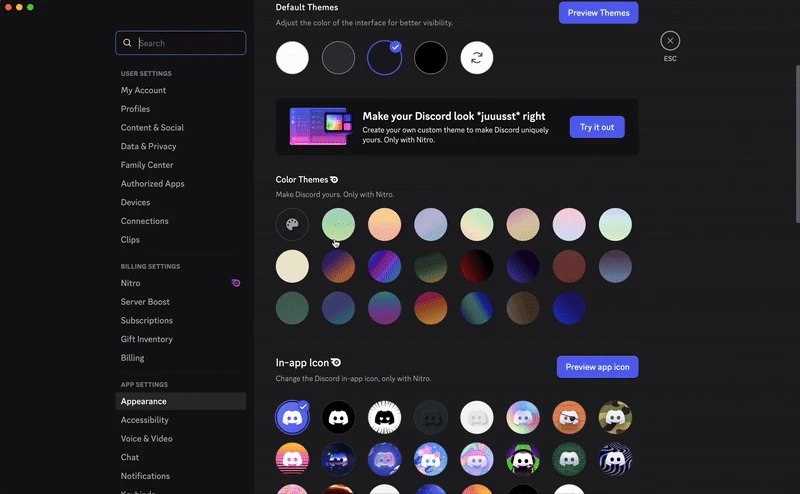Viewport: 800px width, 494px height.
Task: Pick the pastel bunny-eared Discord icon
Action: (477, 459)
